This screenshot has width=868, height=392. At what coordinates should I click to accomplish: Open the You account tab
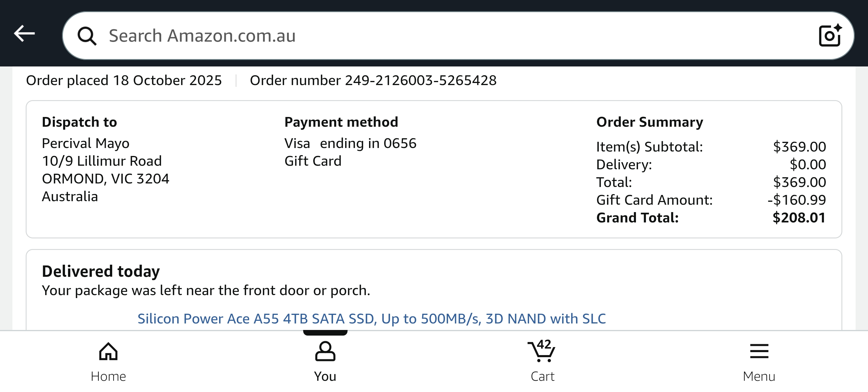click(325, 361)
